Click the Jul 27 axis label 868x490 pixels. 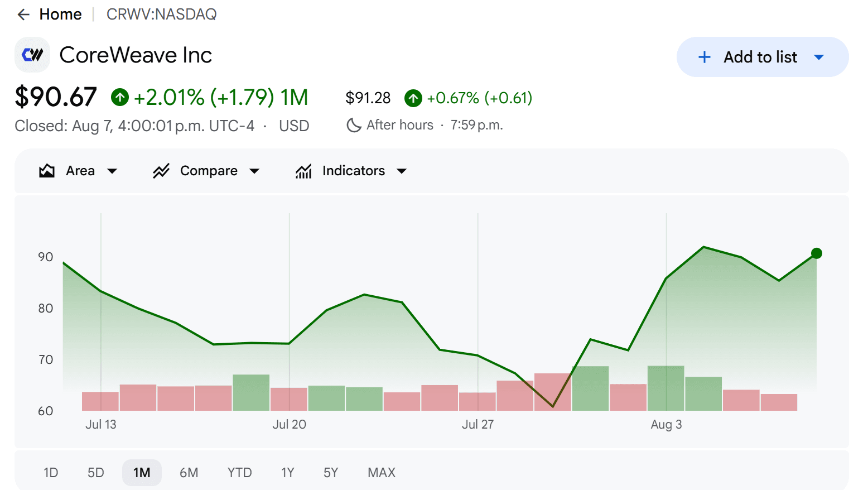[x=478, y=425]
